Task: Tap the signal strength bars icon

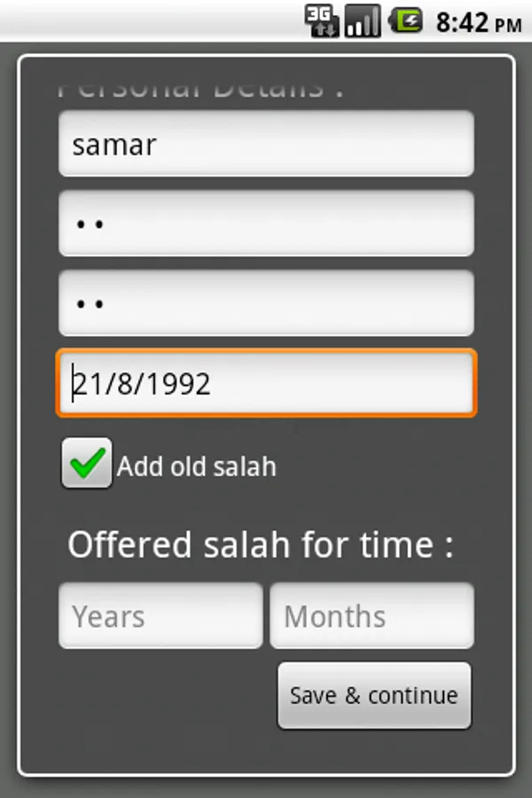Action: 363,20
